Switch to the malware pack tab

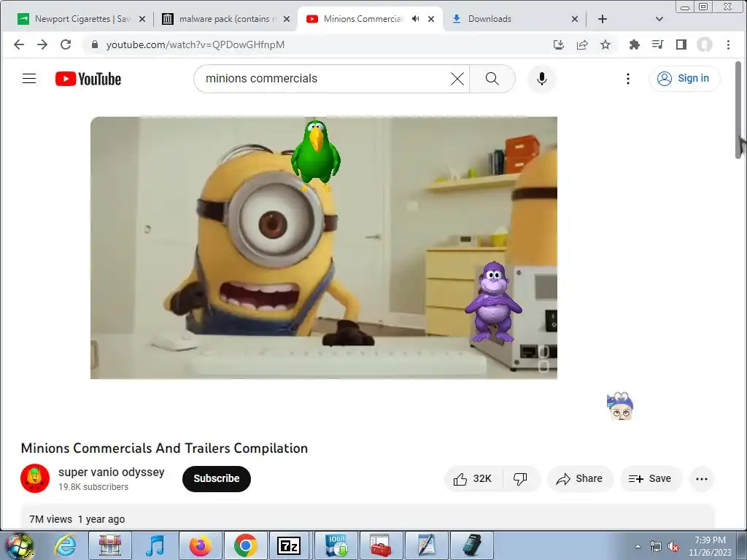[x=225, y=19]
